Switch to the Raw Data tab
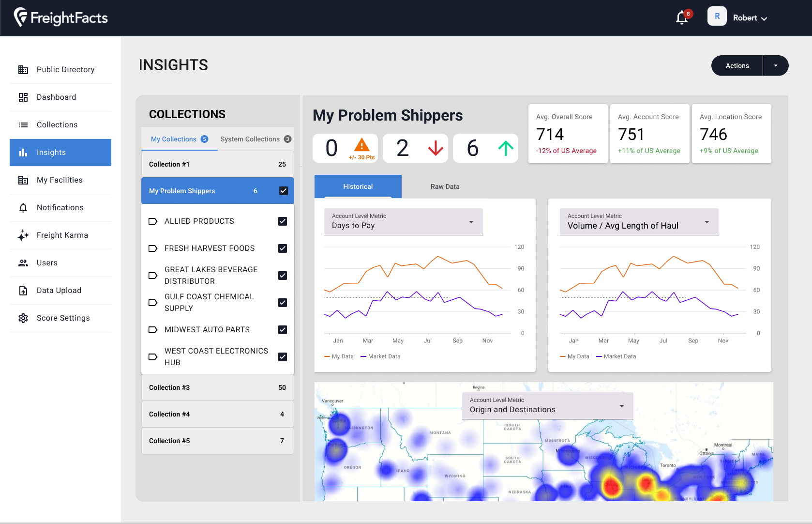Viewport: 812px width, 524px height. [445, 186]
